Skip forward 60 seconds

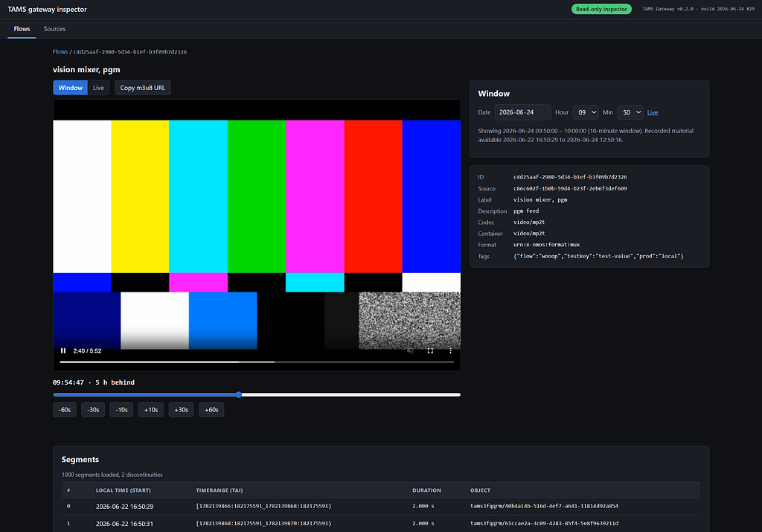tap(211, 410)
